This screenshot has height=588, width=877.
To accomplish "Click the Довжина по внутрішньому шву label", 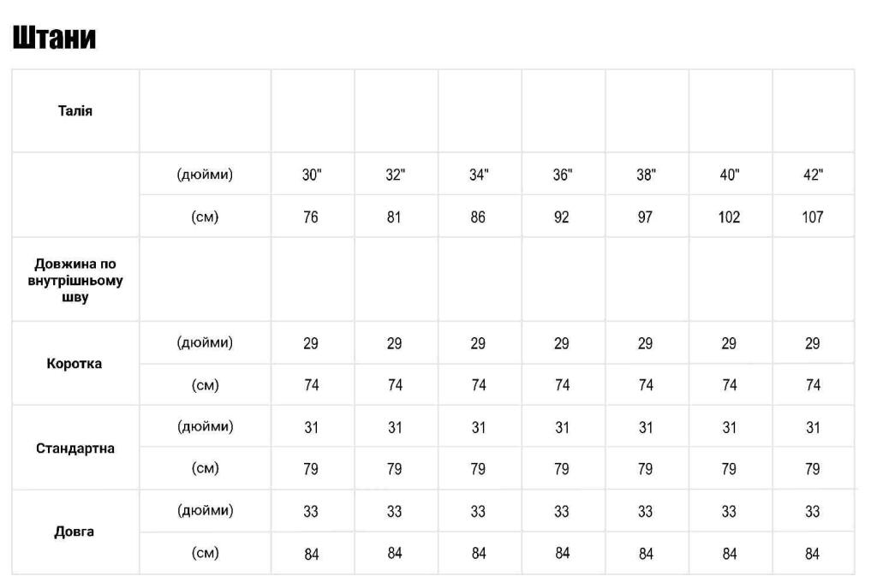I will coord(75,281).
